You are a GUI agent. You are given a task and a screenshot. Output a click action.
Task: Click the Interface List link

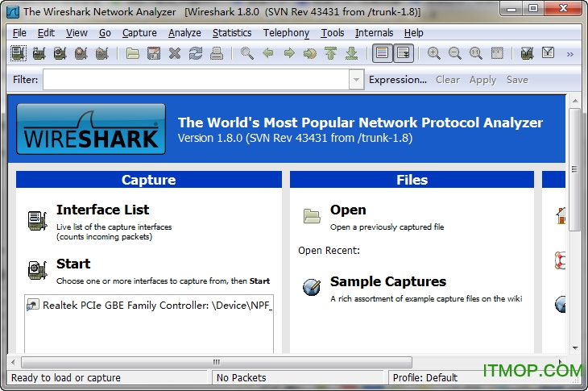tap(102, 210)
